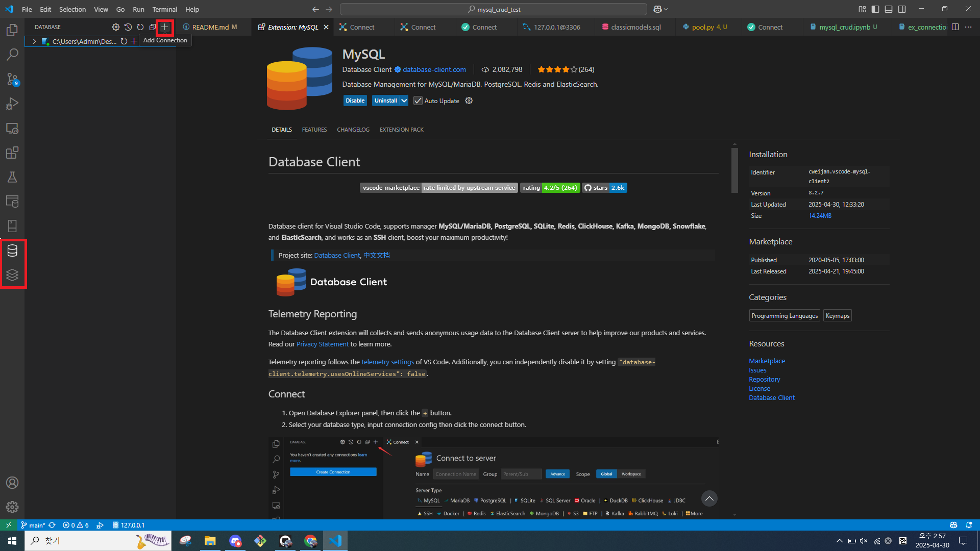Open the Extensions view in the activity bar

tap(12, 153)
